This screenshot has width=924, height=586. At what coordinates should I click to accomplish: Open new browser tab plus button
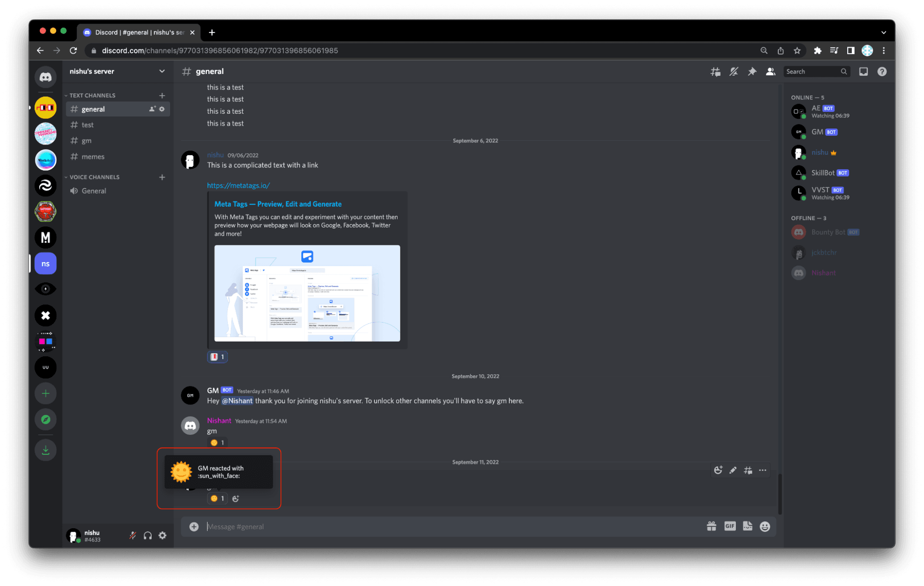point(212,32)
